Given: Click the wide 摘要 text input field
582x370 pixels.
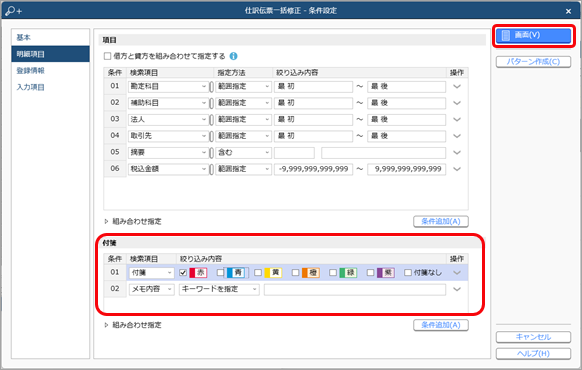Looking at the screenshot, I should [383, 153].
